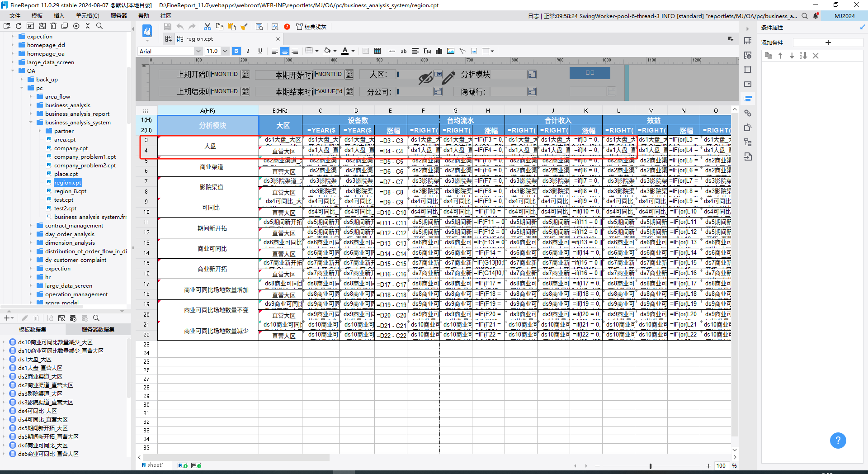Click the Copy icon in toolbar
The image size is (868, 474).
[x=220, y=27]
